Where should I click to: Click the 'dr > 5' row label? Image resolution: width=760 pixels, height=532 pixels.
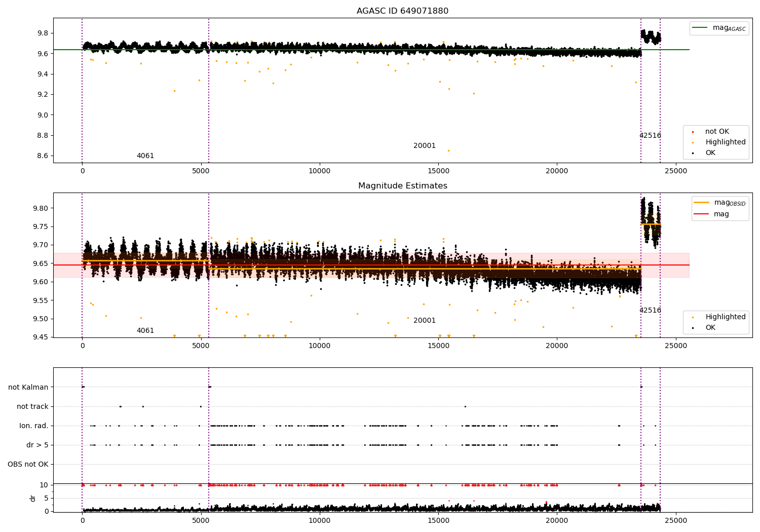tap(37, 445)
